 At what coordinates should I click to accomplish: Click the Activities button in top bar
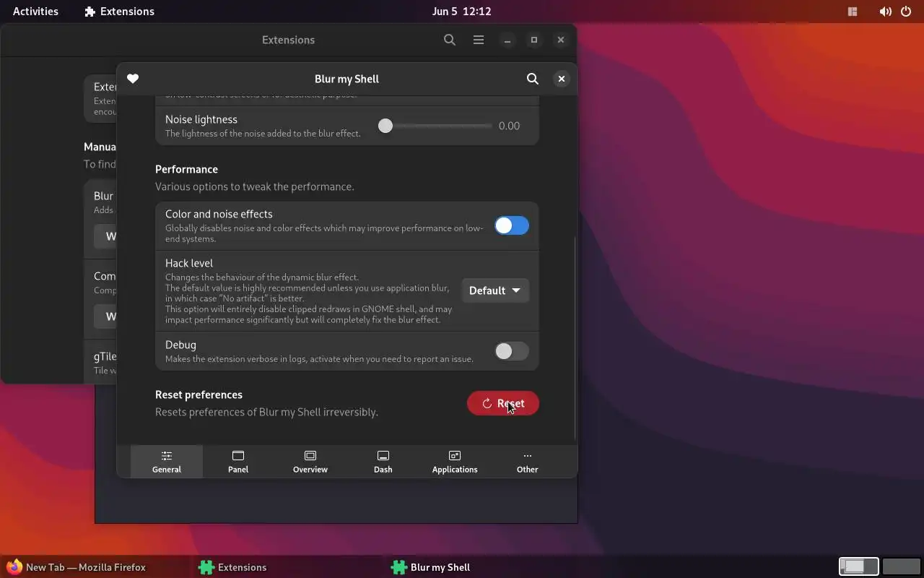point(35,11)
